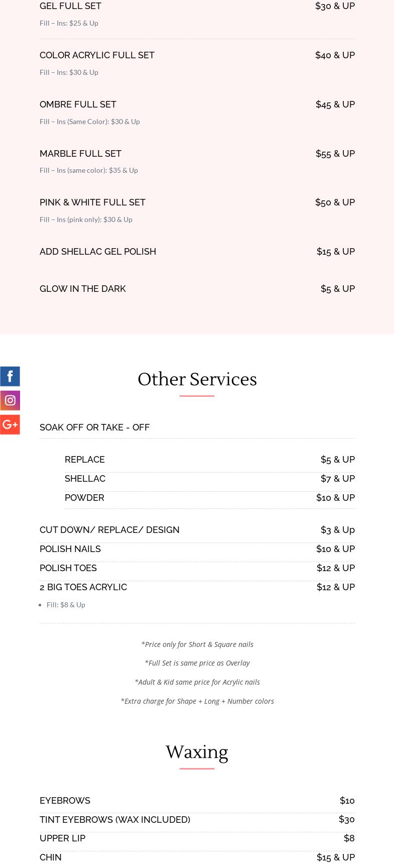Viewport: 394px width, 868px height.
Task: Click the Waxing section heading
Action: point(197,752)
